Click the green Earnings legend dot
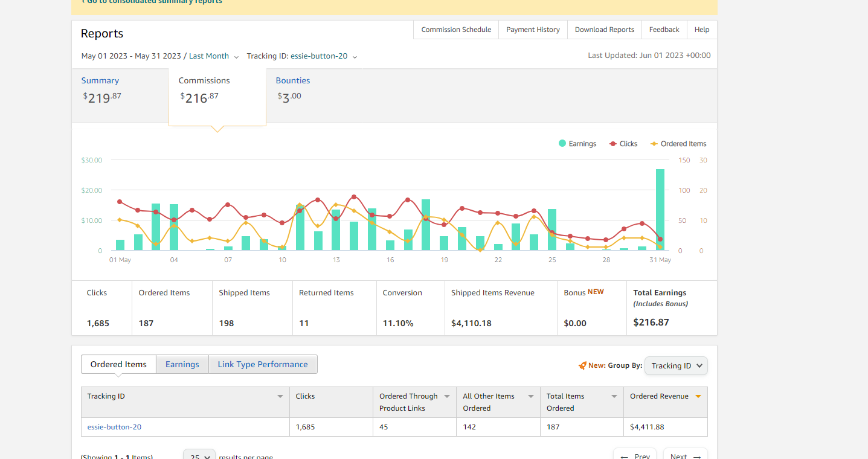Image resolution: width=868 pixels, height=459 pixels. pos(562,144)
